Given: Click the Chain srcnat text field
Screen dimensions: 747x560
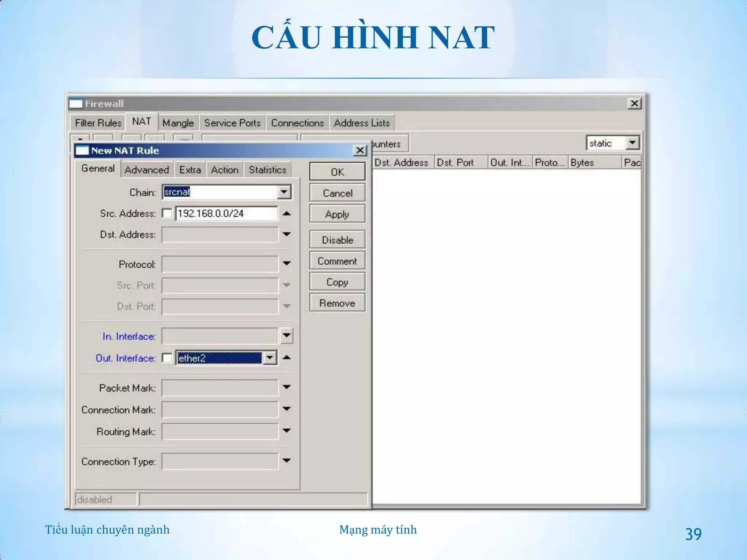Looking at the screenshot, I should coord(220,192).
